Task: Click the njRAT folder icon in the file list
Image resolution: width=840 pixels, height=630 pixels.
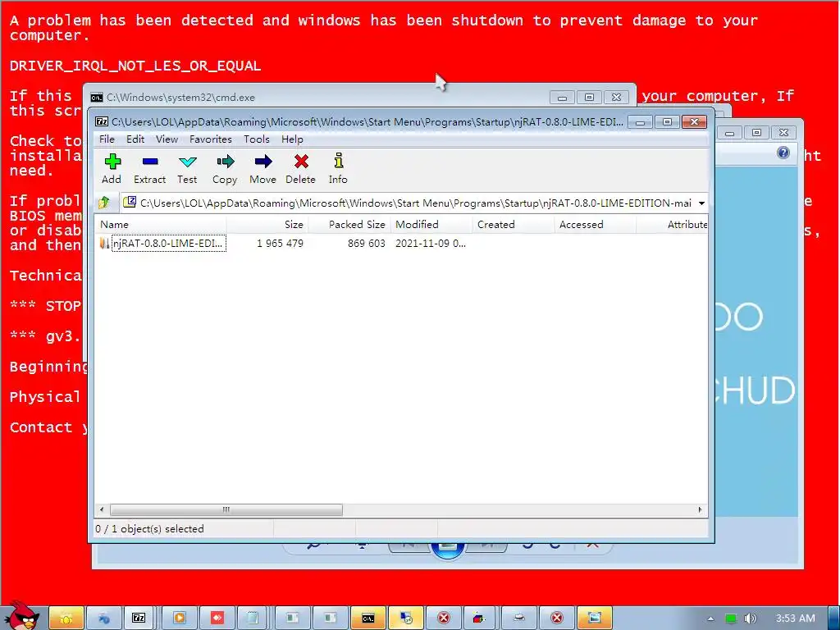Action: pyautogui.click(x=104, y=243)
